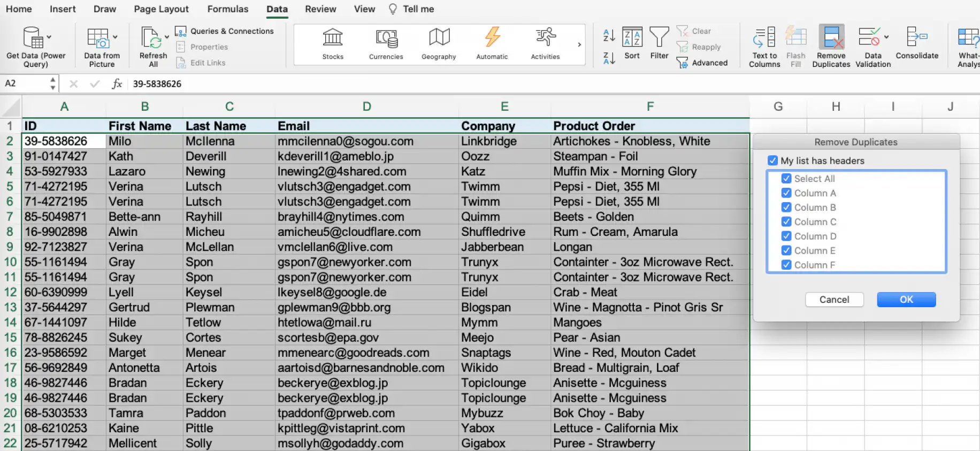Viewport: 980px width, 451px height.
Task: Uncheck the Column E checkbox
Action: point(786,250)
